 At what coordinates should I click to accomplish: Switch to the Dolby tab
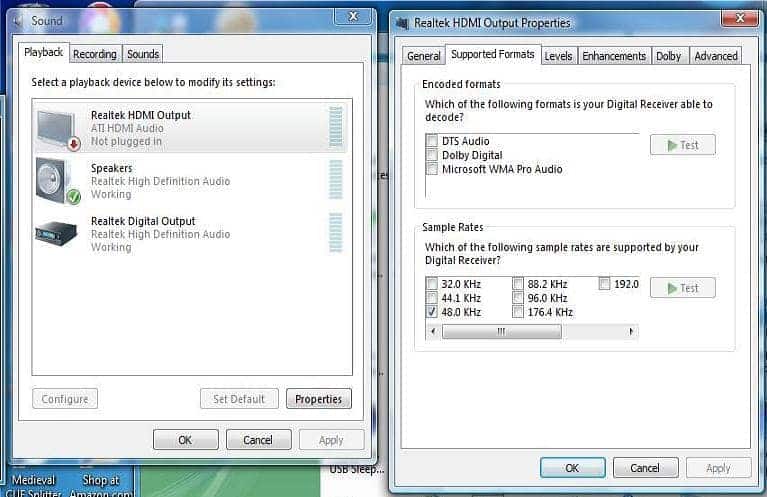tap(668, 56)
